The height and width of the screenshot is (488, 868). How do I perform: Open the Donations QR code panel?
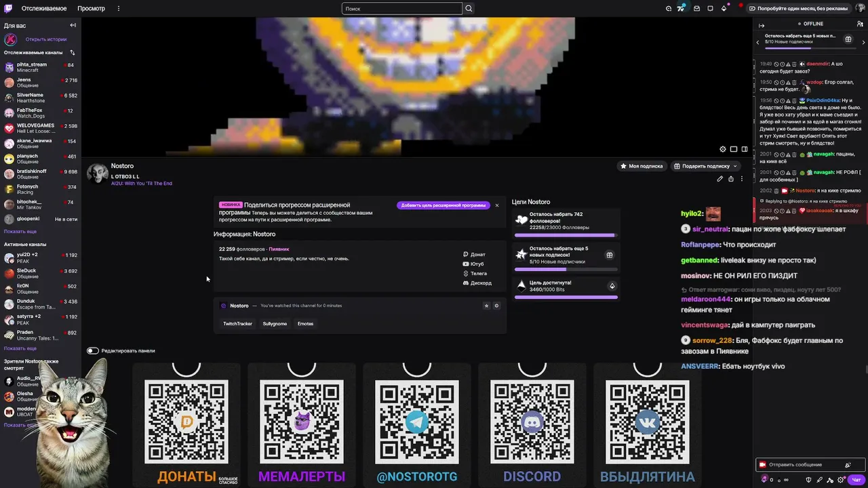point(186,425)
